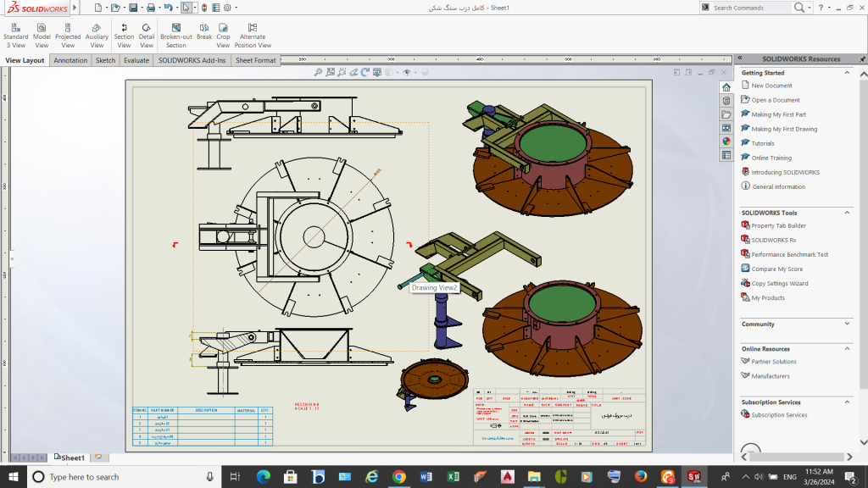Image resolution: width=868 pixels, height=488 pixels.
Task: Open the Save dropdown arrow
Action: [142, 8]
